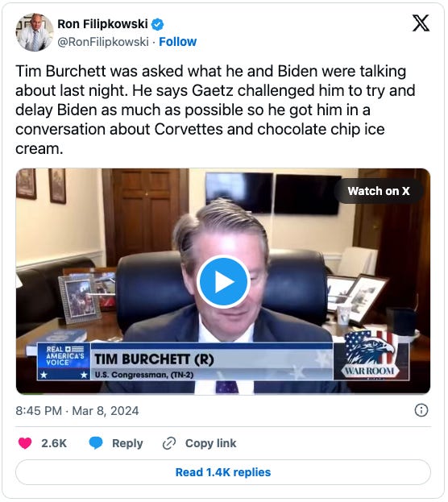
Task: Click the Watch on X button
Action: pos(379,191)
